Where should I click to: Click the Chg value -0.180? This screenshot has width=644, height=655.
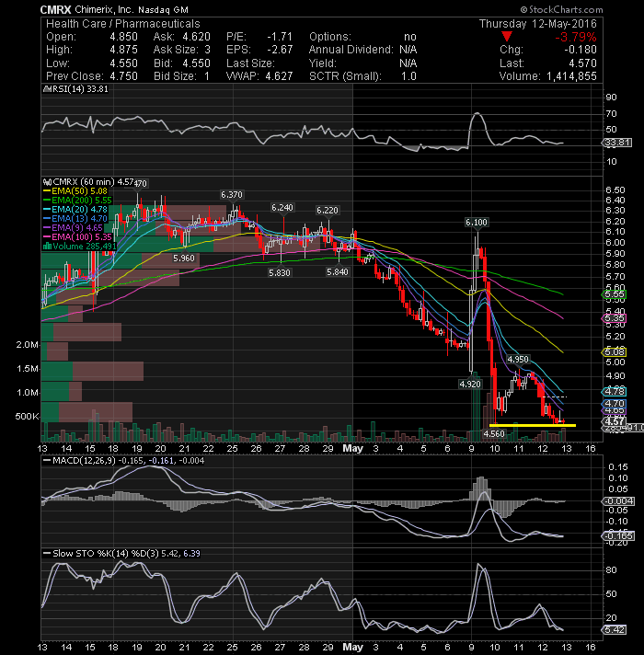coord(581,50)
